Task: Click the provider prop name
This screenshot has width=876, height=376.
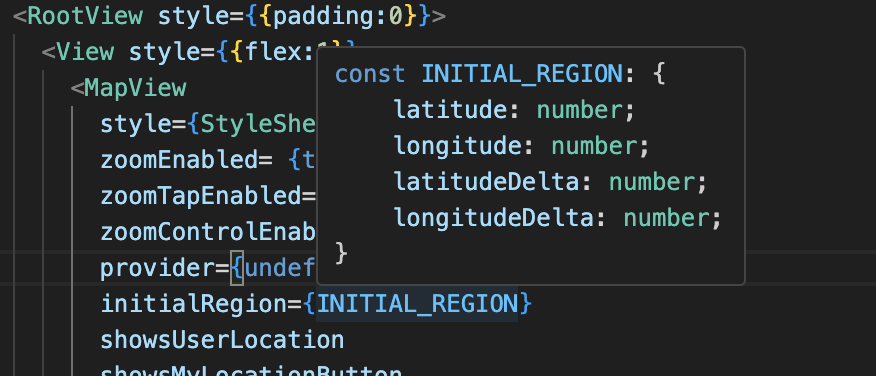Action: pos(158,269)
